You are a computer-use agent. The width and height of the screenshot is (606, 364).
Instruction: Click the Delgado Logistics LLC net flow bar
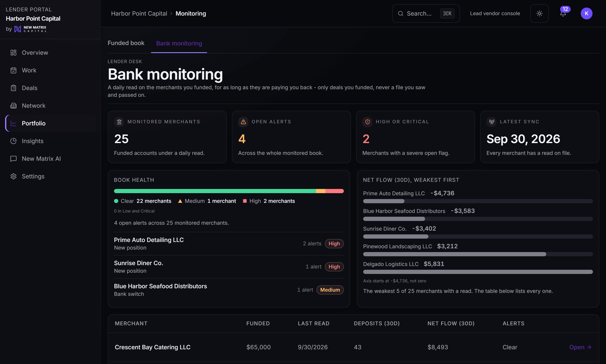[x=478, y=272]
